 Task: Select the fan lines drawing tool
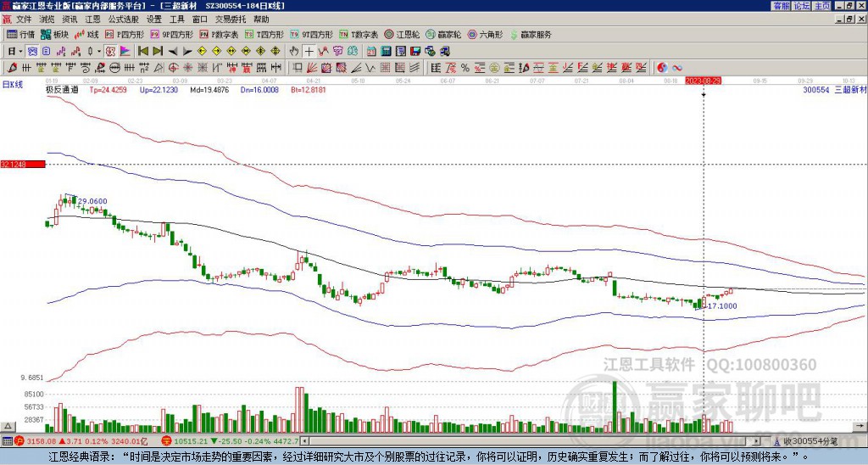[x=312, y=68]
